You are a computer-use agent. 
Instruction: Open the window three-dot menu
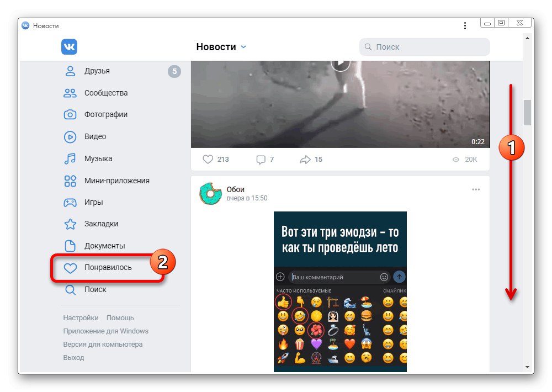(x=465, y=26)
